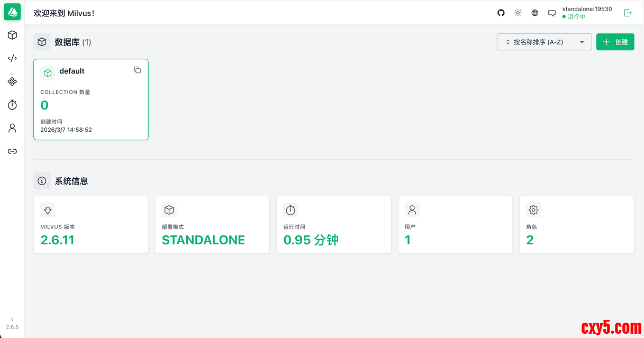Screen dimensions: 644x338
Task: Click the link icon in sidebar
Action: pyautogui.click(x=12, y=151)
